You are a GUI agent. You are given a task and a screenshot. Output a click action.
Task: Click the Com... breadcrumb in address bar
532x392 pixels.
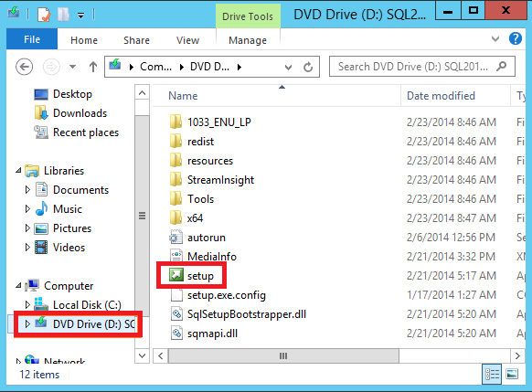coord(155,67)
